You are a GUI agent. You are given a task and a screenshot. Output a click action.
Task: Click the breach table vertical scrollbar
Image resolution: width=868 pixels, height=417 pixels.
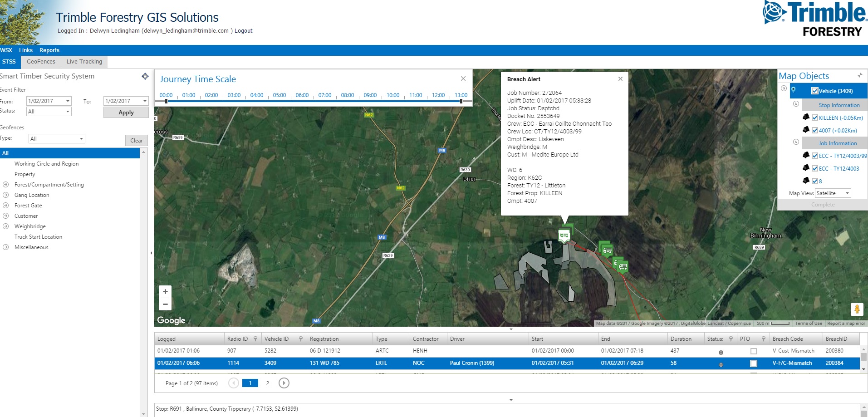864,358
